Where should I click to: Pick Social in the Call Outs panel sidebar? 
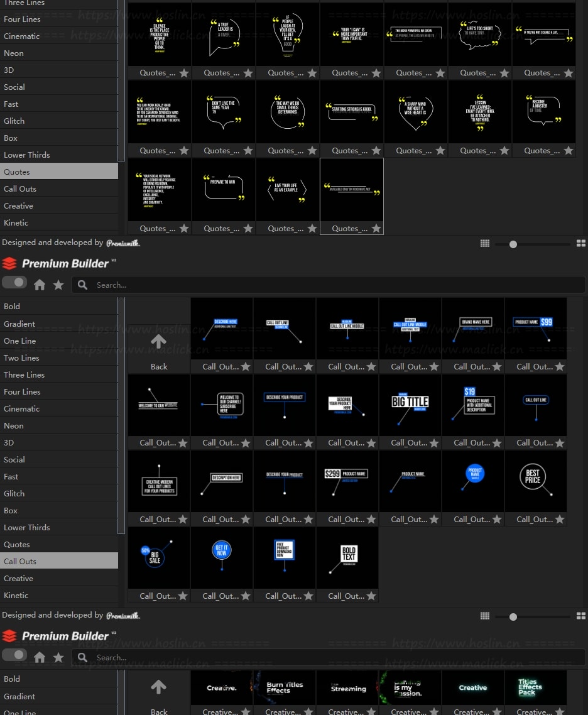pyautogui.click(x=59, y=460)
